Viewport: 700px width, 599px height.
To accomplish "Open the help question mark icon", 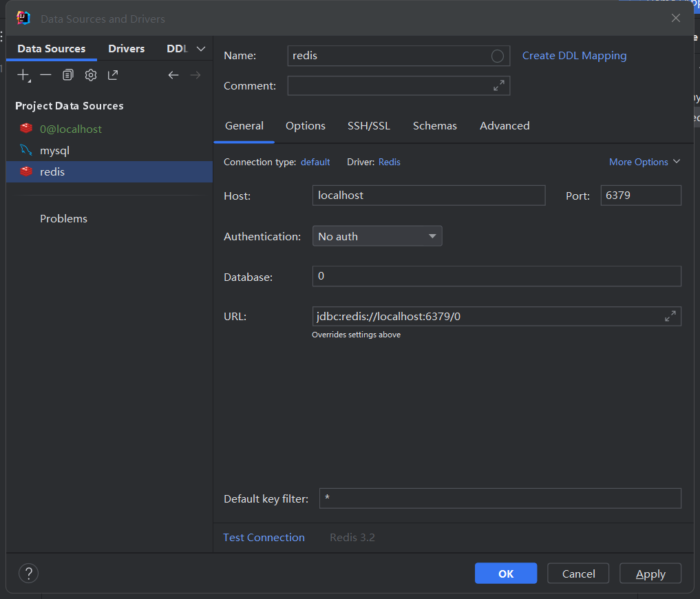I will click(28, 573).
